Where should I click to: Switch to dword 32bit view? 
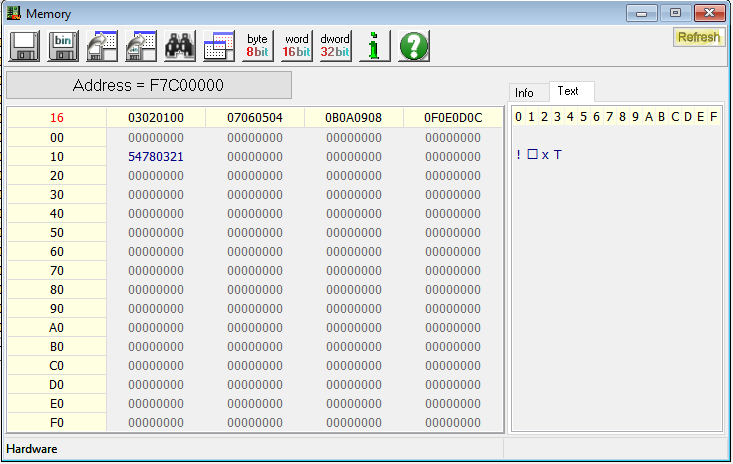click(x=335, y=46)
